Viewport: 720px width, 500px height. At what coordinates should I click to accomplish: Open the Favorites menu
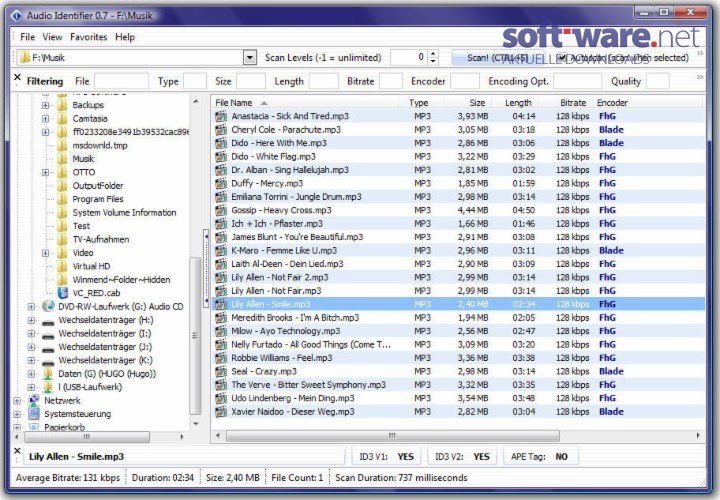[x=89, y=37]
